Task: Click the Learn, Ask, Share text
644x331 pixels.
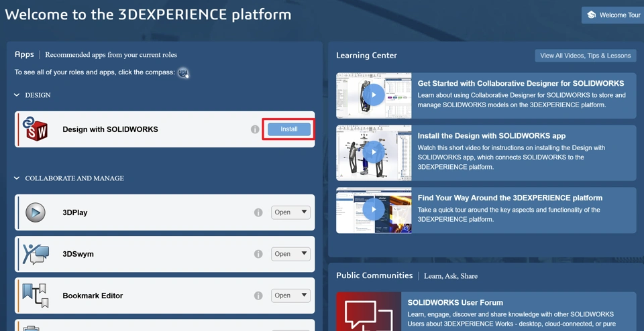Action: pos(451,276)
